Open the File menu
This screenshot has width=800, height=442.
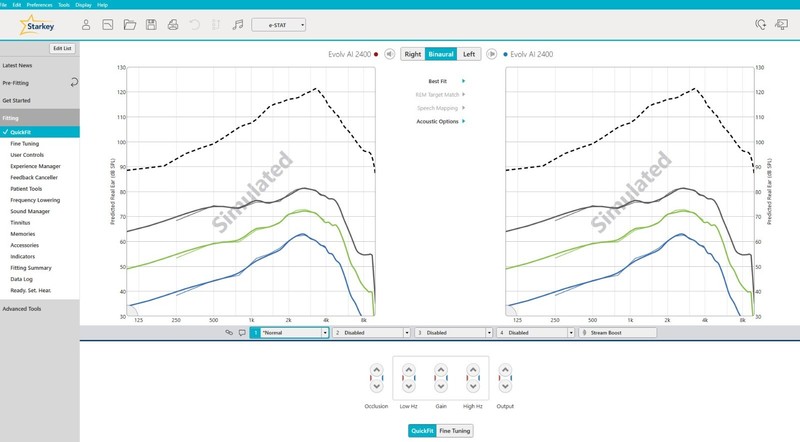pyautogui.click(x=3, y=5)
